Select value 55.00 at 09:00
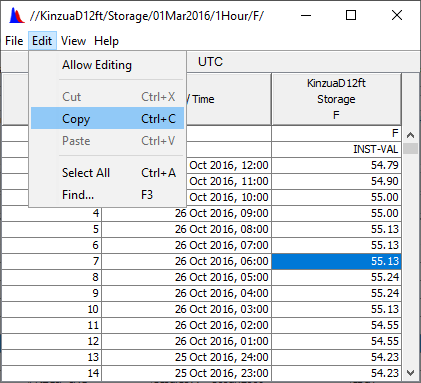This screenshot has width=421, height=383. [336, 213]
